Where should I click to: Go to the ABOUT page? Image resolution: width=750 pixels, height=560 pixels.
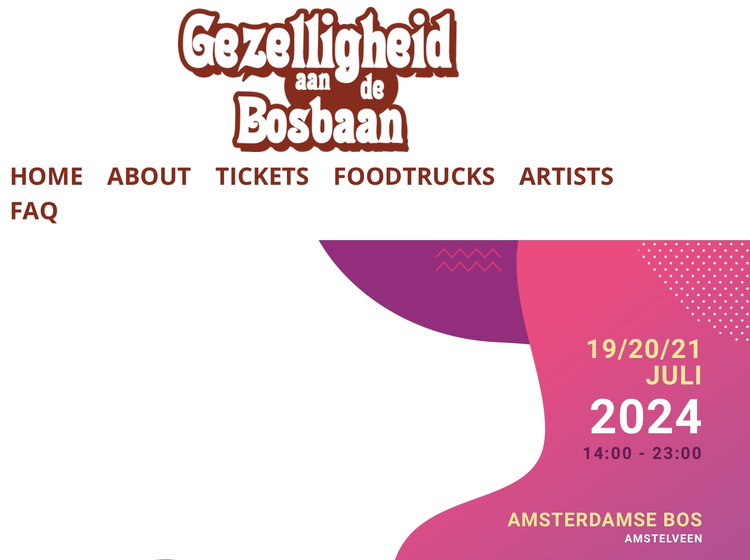(149, 176)
